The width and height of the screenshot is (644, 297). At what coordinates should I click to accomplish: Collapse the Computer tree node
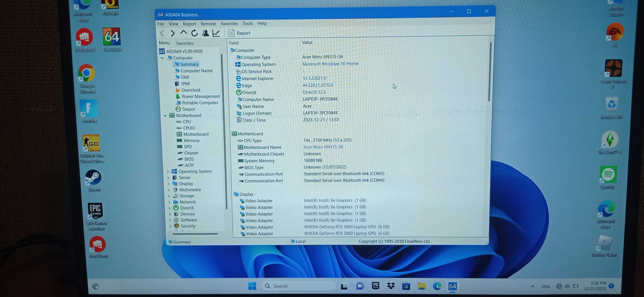(162, 58)
